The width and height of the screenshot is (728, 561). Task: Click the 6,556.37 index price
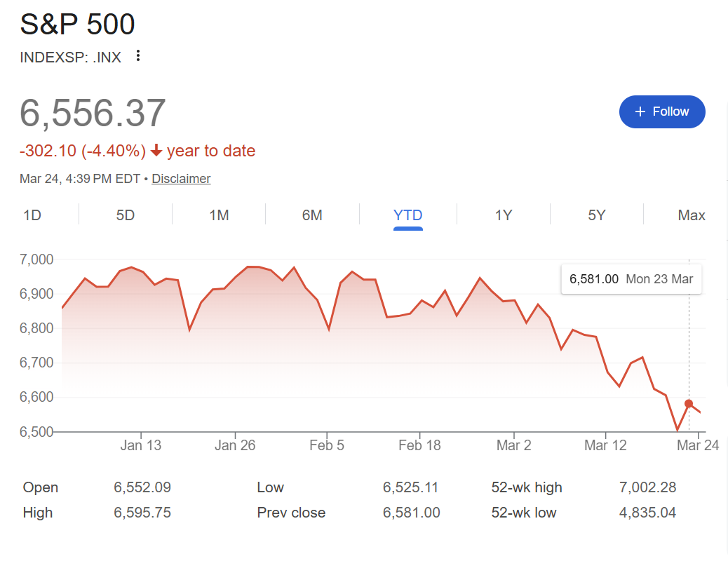[93, 114]
